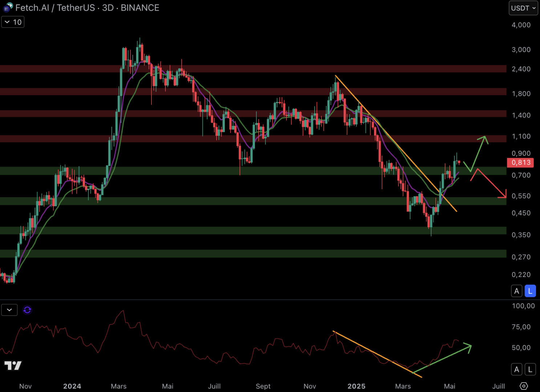Click the 4,000 price axis label

tap(521, 25)
